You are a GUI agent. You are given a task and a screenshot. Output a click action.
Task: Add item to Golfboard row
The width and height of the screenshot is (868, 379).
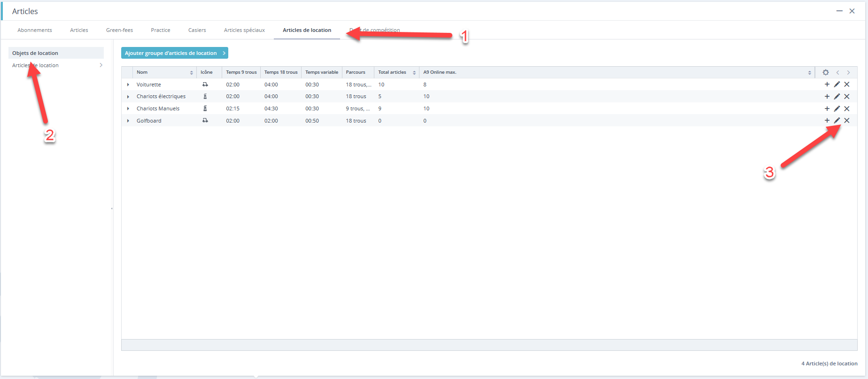coord(827,121)
